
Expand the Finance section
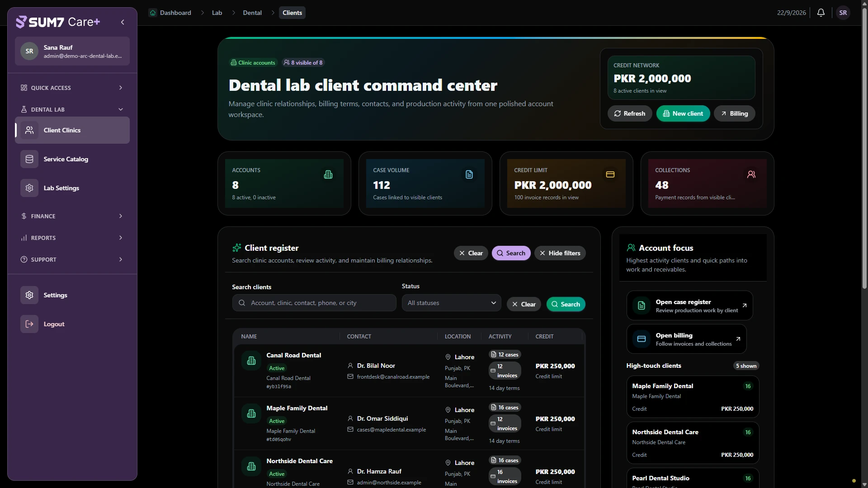point(72,216)
